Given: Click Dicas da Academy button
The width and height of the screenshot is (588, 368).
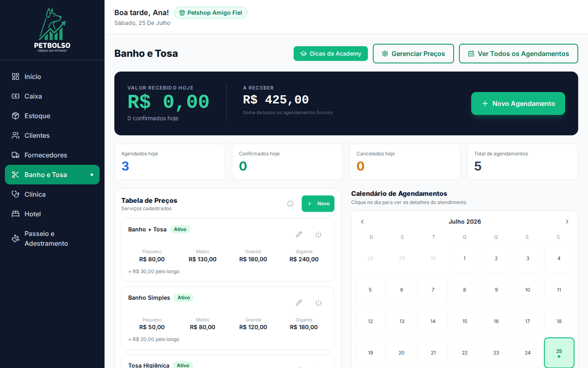Looking at the screenshot, I should [331, 54].
